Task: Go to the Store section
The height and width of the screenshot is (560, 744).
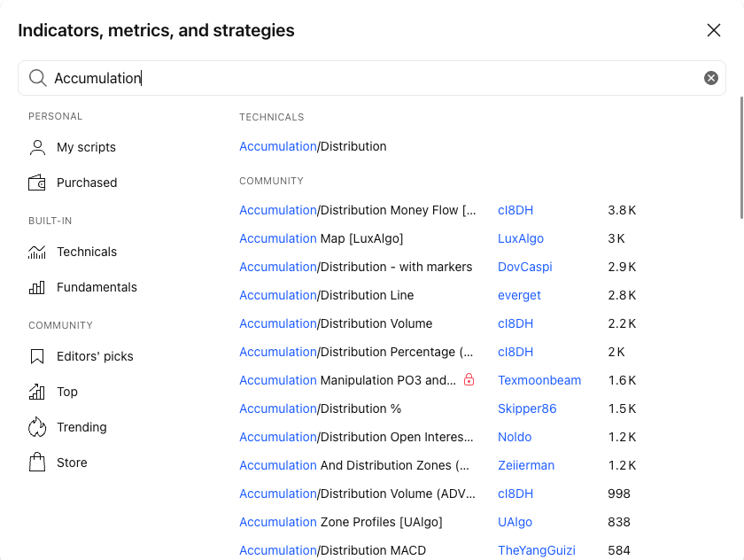Action: [x=72, y=463]
